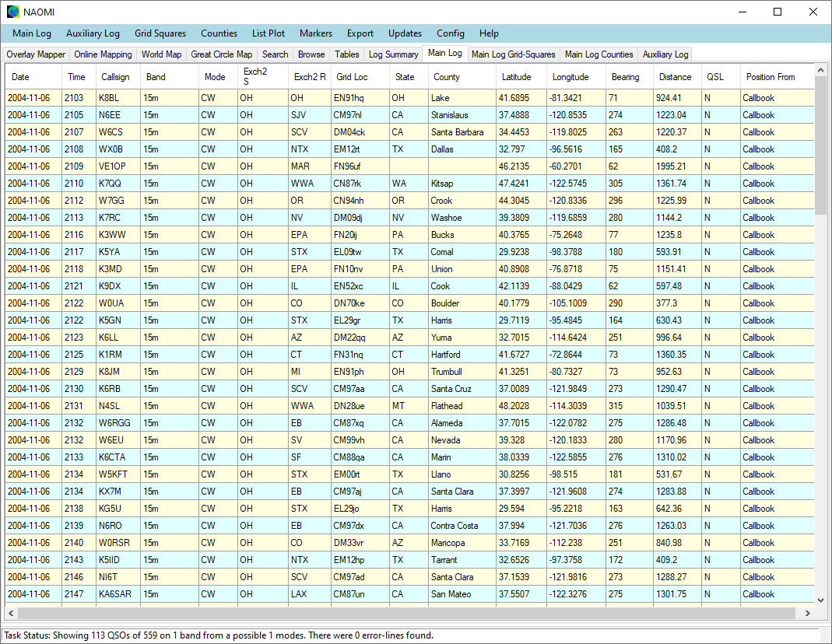Click the horizontal scrollbar right arrow
Viewport: 832px width, 644px height.
(x=808, y=613)
